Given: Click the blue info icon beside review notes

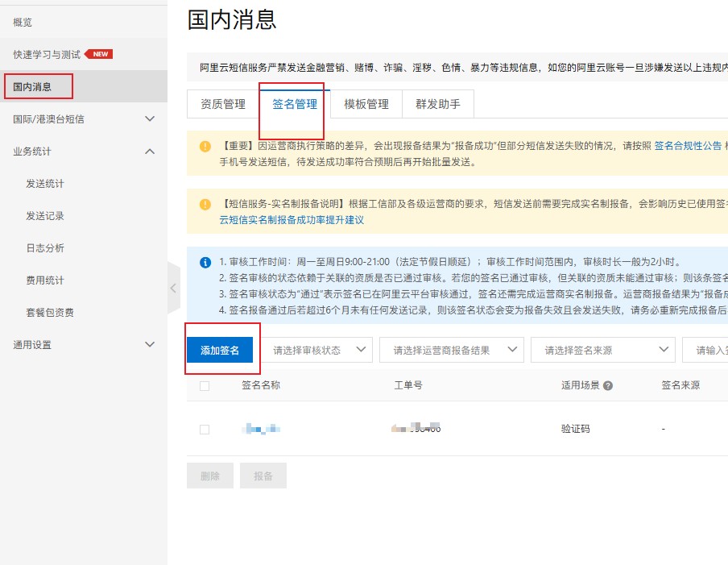Looking at the screenshot, I should [x=205, y=263].
